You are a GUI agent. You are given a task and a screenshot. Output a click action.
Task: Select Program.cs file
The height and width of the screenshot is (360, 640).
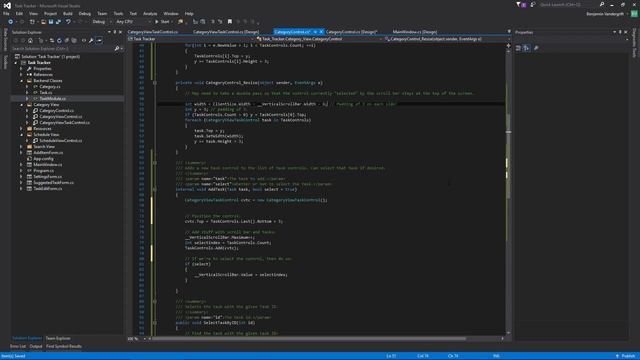coord(43,171)
